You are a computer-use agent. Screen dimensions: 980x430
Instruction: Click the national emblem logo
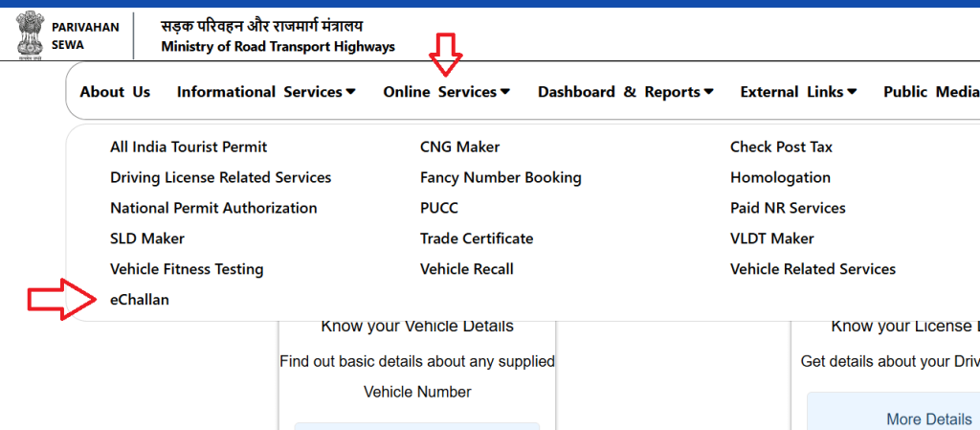coord(30,35)
